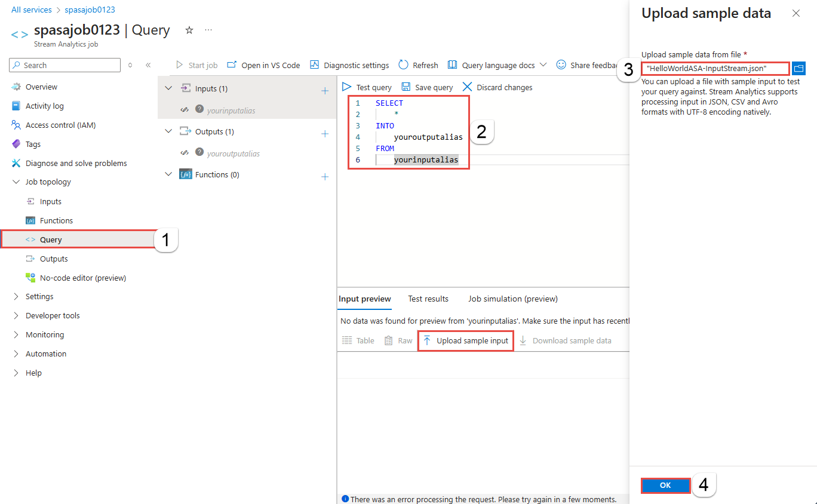Click Start job in the toolbar

coord(197,65)
